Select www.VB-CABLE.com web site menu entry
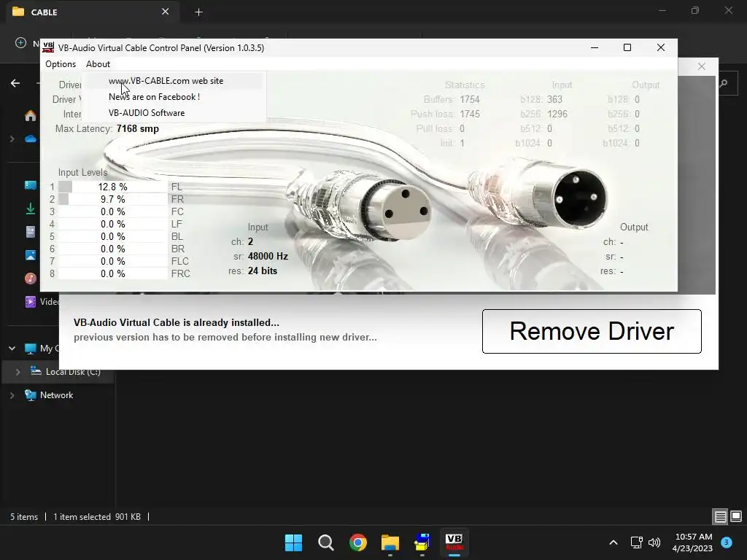This screenshot has height=560, width=747. tap(166, 80)
